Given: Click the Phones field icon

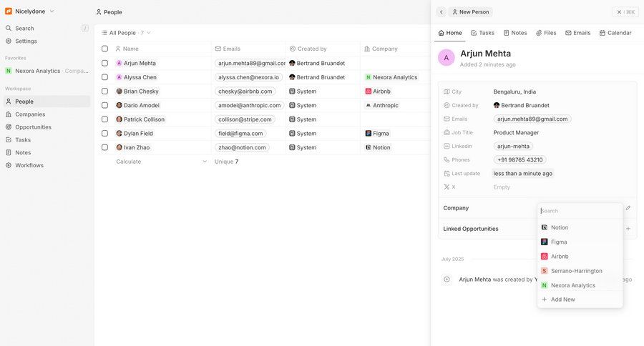Looking at the screenshot, I should click(x=447, y=159).
